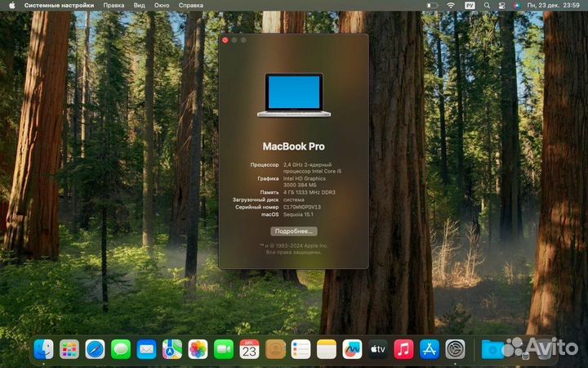
Task: Click Intel HD Graphics value
Action: [x=304, y=182]
